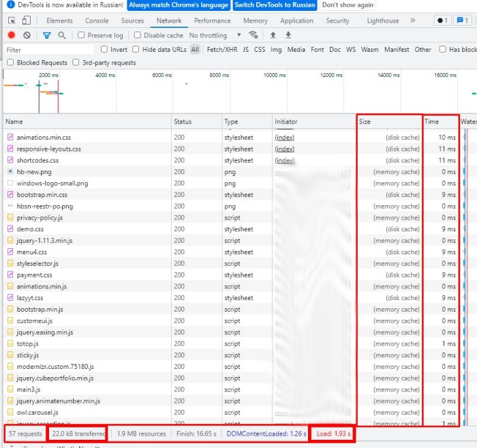This screenshot has width=477, height=448.
Task: Check Hide data URLs checkbox
Action: point(136,49)
